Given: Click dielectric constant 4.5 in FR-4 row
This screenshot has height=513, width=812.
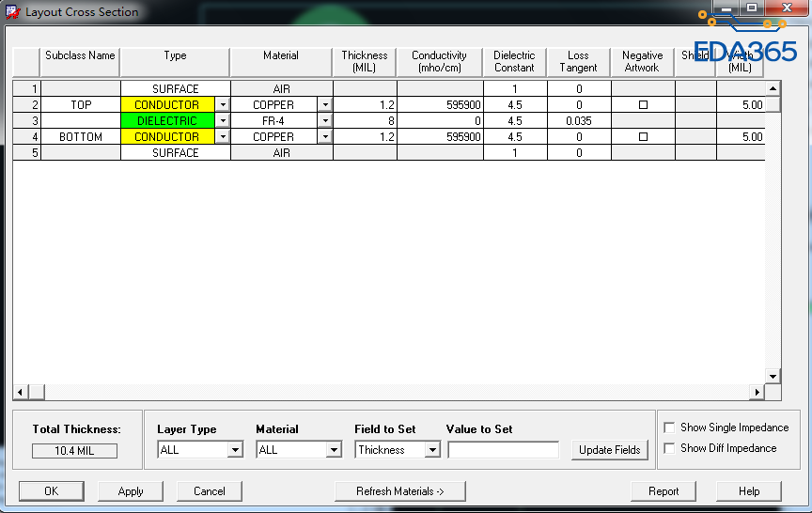Looking at the screenshot, I should [x=515, y=121].
